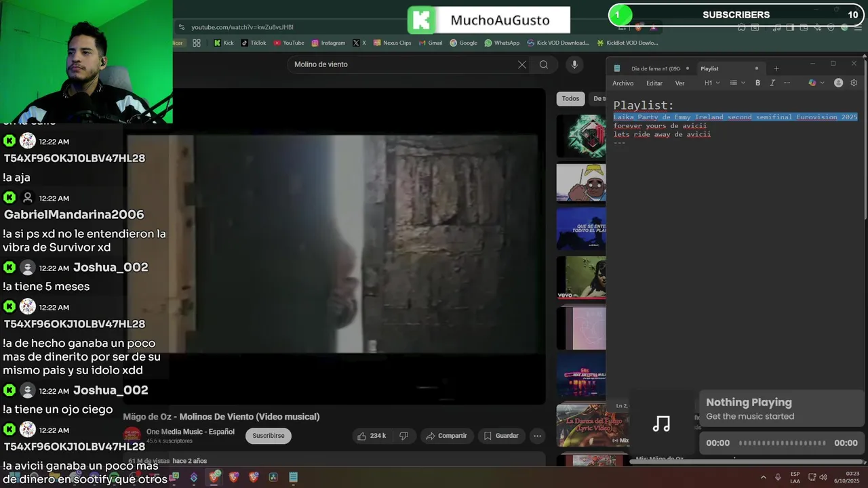868x488 pixels.
Task: Open the Gmail bookmark
Action: pyautogui.click(x=431, y=43)
